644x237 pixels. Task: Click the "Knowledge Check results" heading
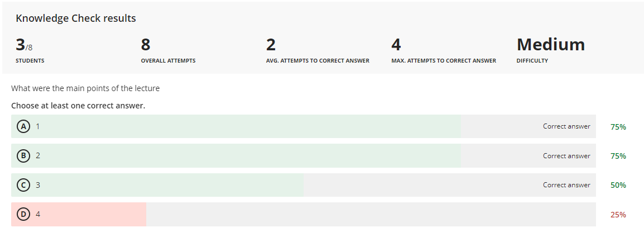(76, 18)
